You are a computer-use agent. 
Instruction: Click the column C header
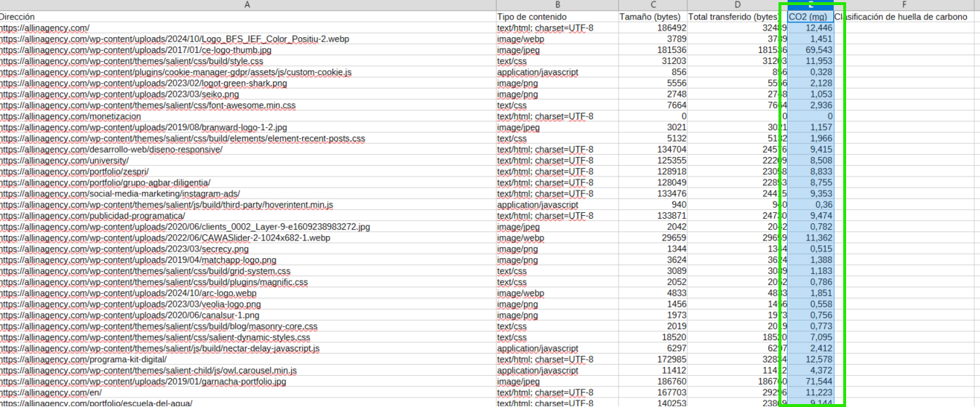click(x=653, y=5)
